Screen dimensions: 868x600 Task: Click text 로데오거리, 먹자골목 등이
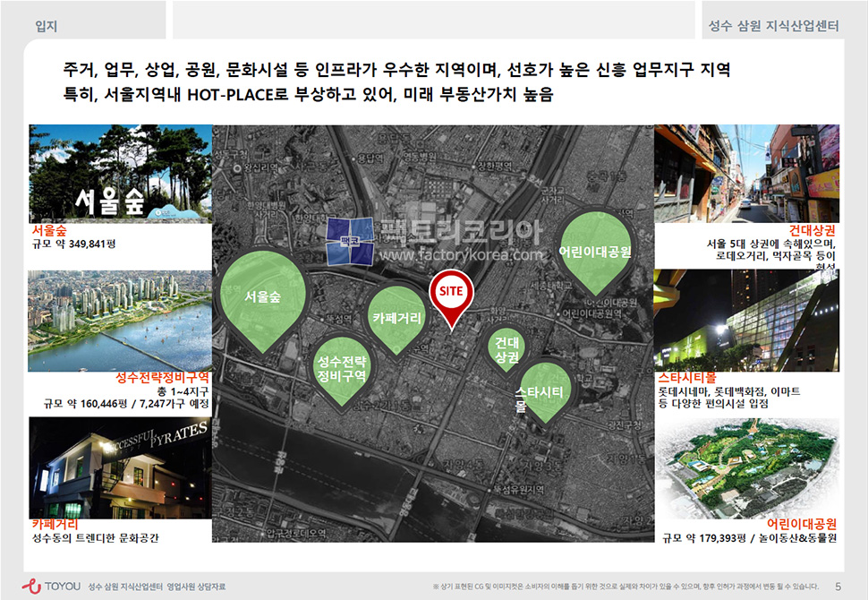coord(776,255)
